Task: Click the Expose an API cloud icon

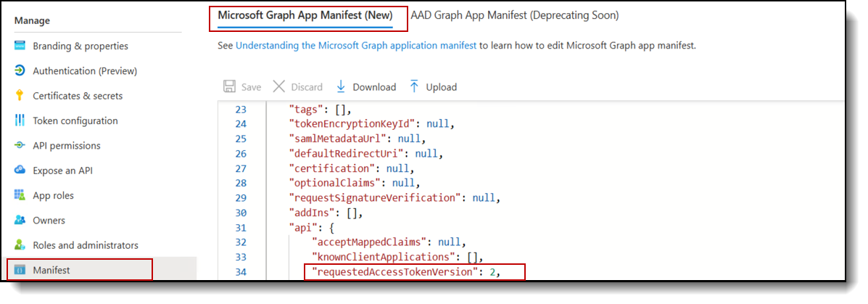Action: click(20, 171)
